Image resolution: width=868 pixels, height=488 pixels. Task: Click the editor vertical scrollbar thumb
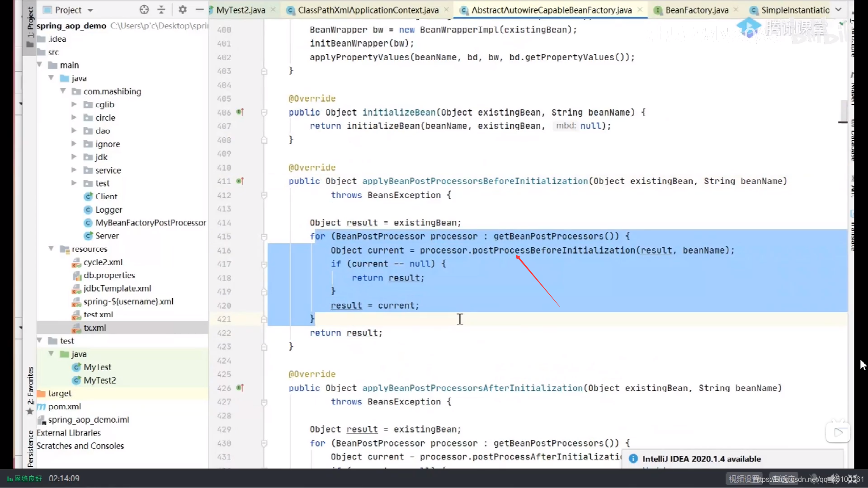tap(844, 111)
